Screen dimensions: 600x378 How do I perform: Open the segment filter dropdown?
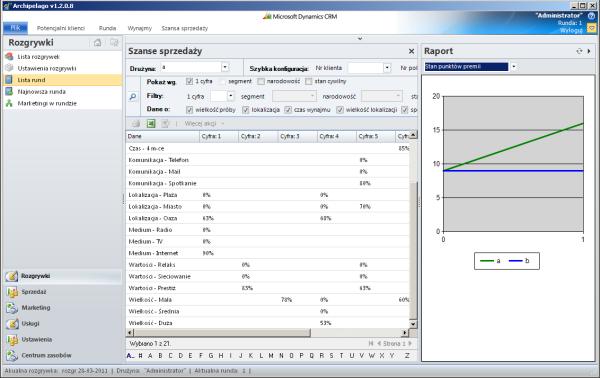313,96
